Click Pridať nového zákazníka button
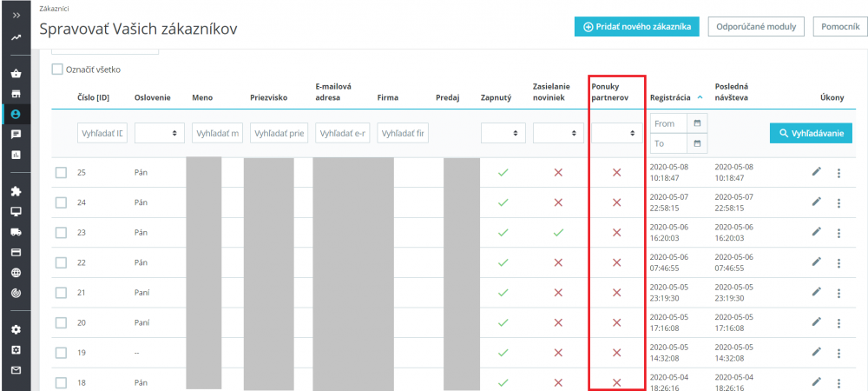Screen dimensions: 868x391 pyautogui.click(x=637, y=27)
